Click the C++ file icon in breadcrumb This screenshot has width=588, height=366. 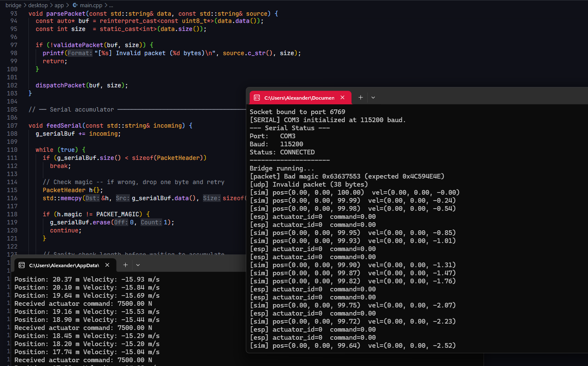(x=75, y=6)
